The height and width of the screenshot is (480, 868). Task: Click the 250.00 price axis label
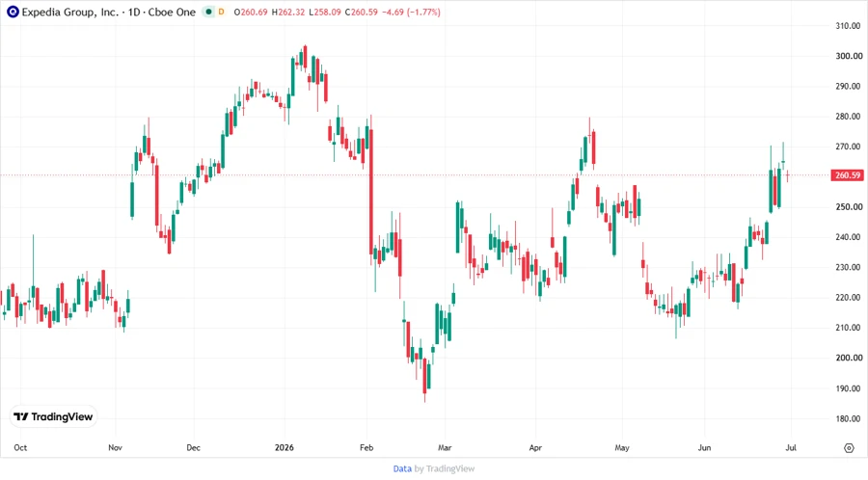[x=849, y=207]
